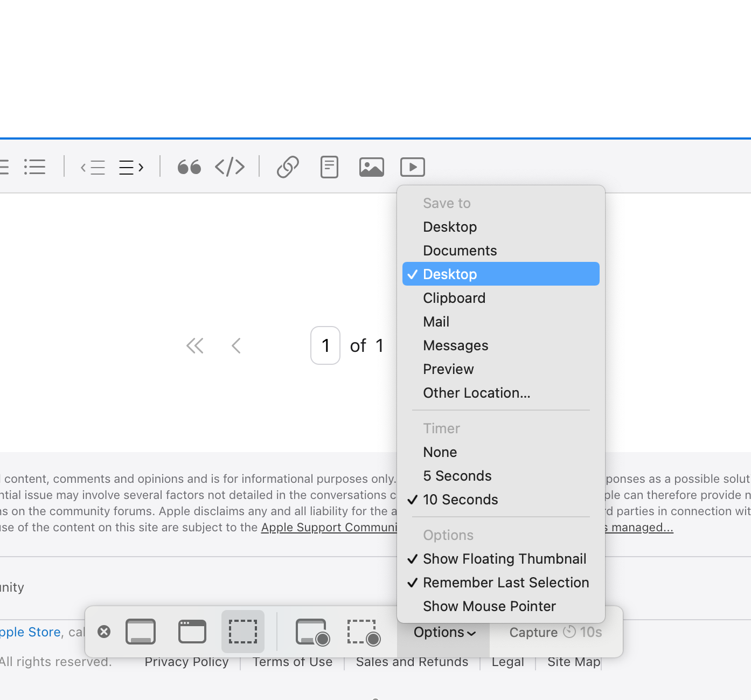Viewport: 751px width, 700px height.
Task: Select the checked, highlighted Desktop save location
Action: (x=501, y=274)
